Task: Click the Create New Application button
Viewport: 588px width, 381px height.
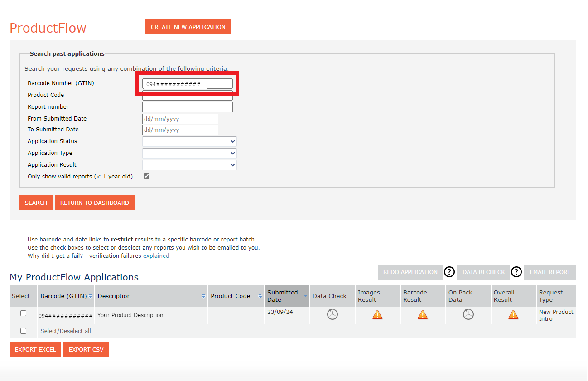Action: point(188,27)
